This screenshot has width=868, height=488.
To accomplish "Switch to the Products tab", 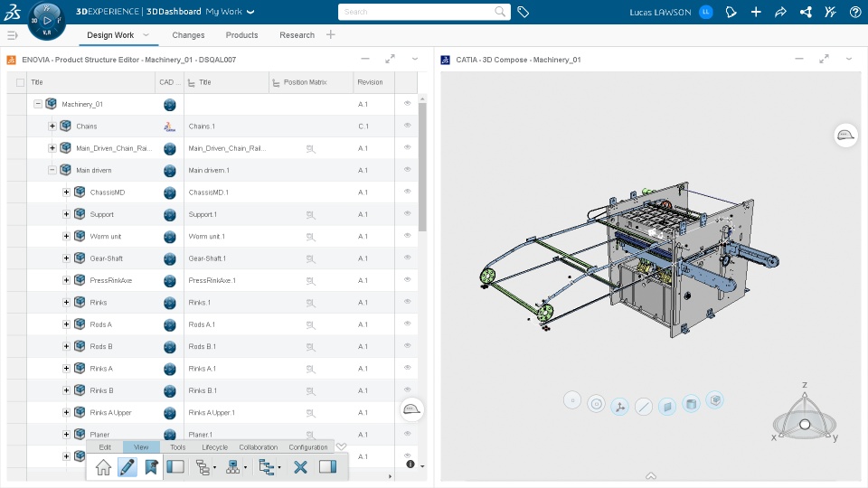I will (242, 35).
